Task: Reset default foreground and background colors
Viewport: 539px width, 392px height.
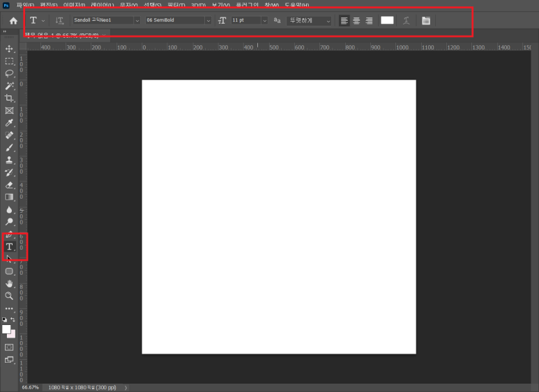Action: click(x=4, y=319)
